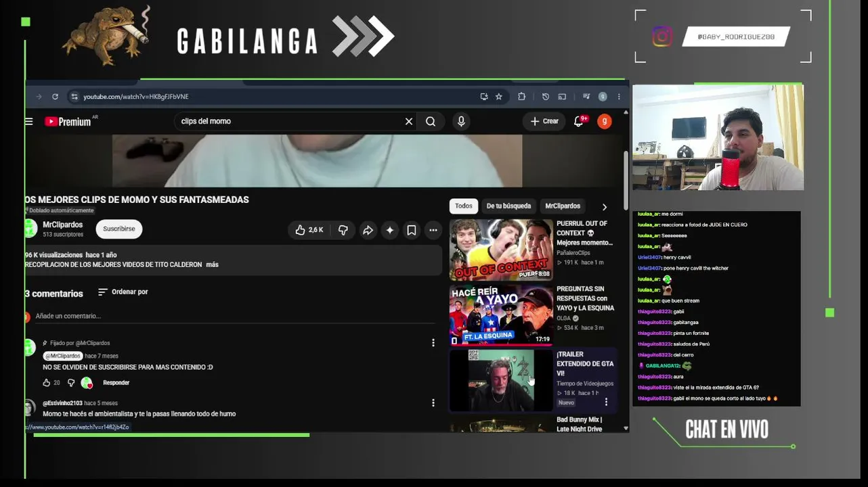This screenshot has height=487, width=868.
Task: Open the browser profile avatar
Action: coord(603,97)
